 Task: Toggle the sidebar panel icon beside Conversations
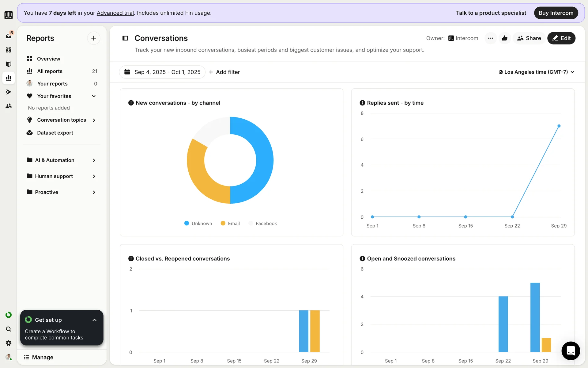coord(125,38)
